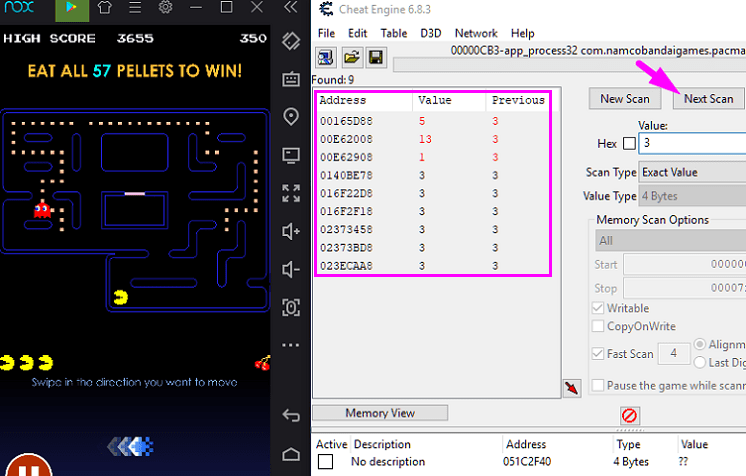746x476 pixels.
Task: Open Nox settings gear
Action: (165, 7)
